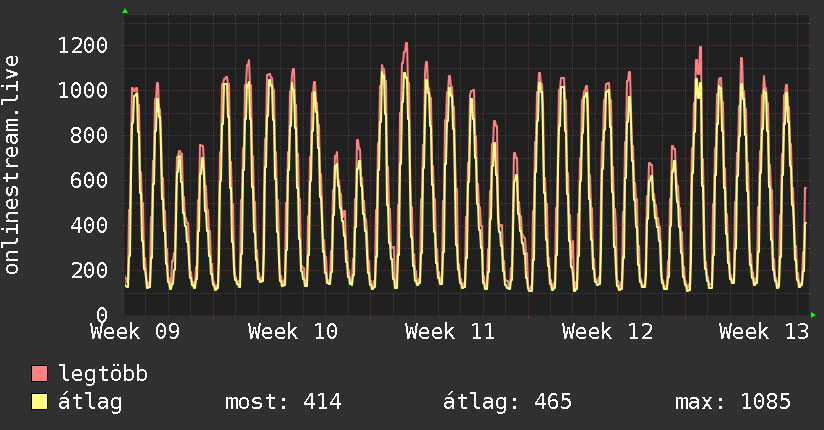Click the onlinestream.live vertical axis title
The height and width of the screenshot is (430, 824).
(12, 165)
